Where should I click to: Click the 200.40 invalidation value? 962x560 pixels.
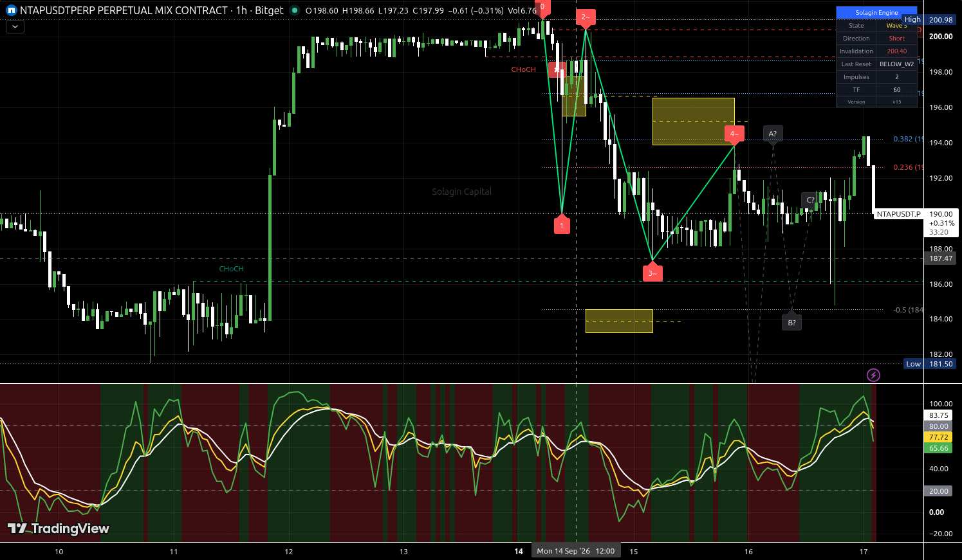[x=897, y=51]
